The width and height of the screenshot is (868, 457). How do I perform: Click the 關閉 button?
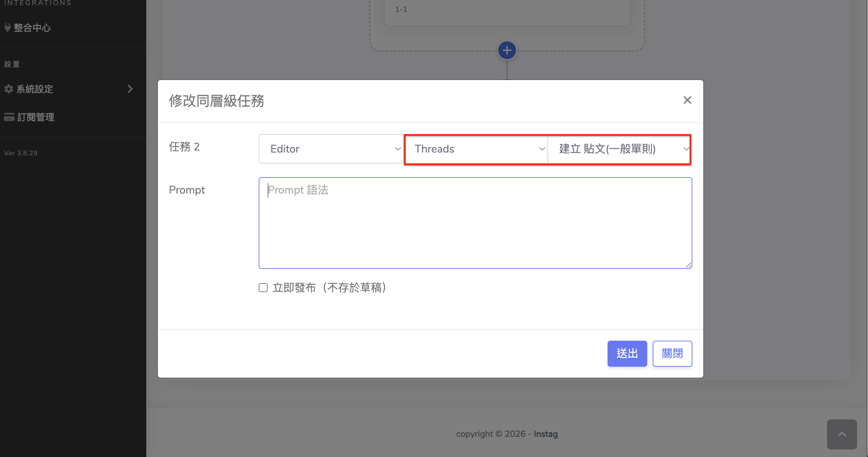click(x=672, y=353)
